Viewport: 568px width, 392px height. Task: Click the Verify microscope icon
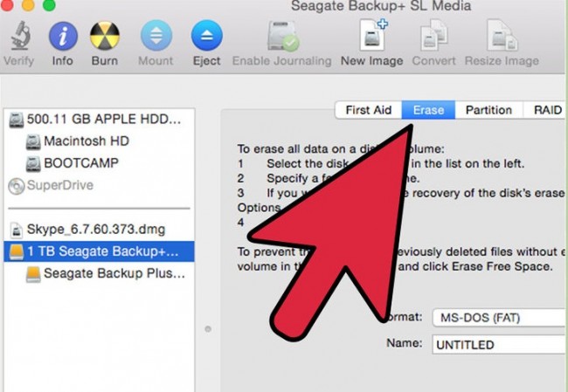(x=19, y=36)
